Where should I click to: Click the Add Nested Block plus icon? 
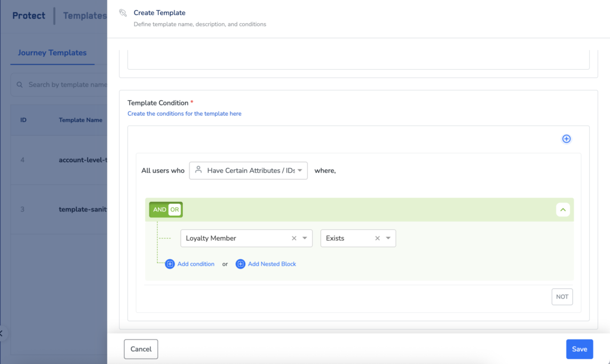pyautogui.click(x=241, y=264)
